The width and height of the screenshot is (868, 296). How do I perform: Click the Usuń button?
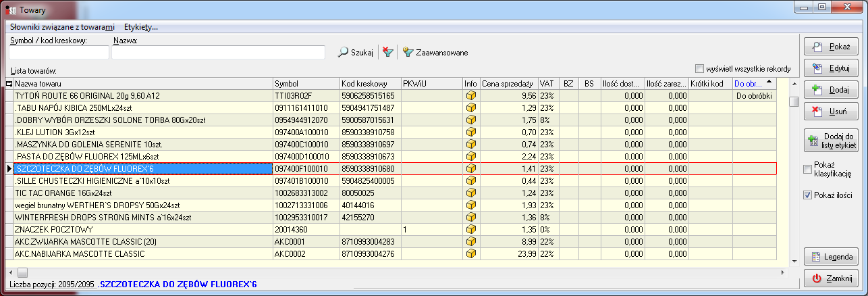pos(831,110)
